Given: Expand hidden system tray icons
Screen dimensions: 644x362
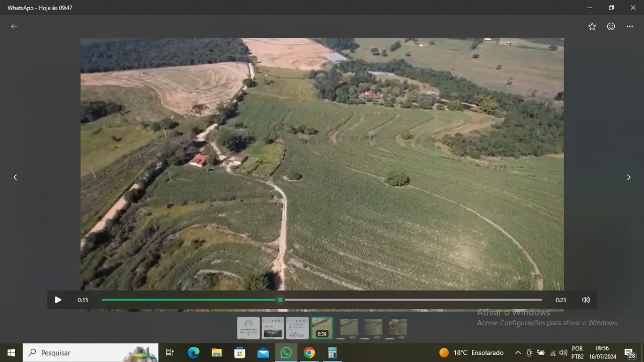Looking at the screenshot, I should click(518, 353).
